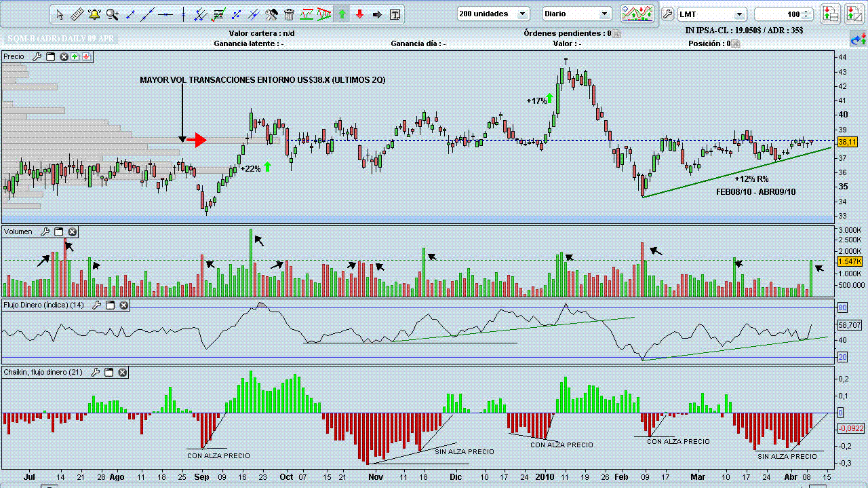Viewport: 868px width, 488px height.
Task: Close the Volumen indicator panel
Action: pyautogui.click(x=73, y=232)
